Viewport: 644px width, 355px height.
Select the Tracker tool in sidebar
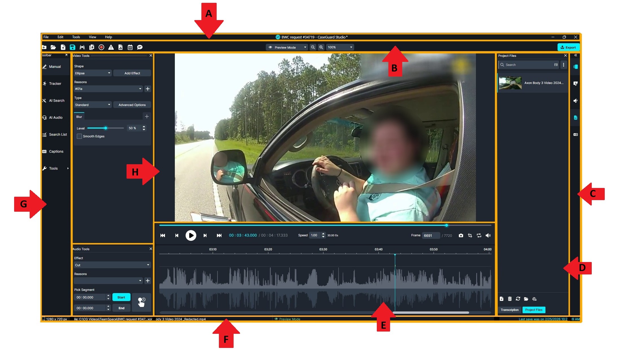[55, 84]
